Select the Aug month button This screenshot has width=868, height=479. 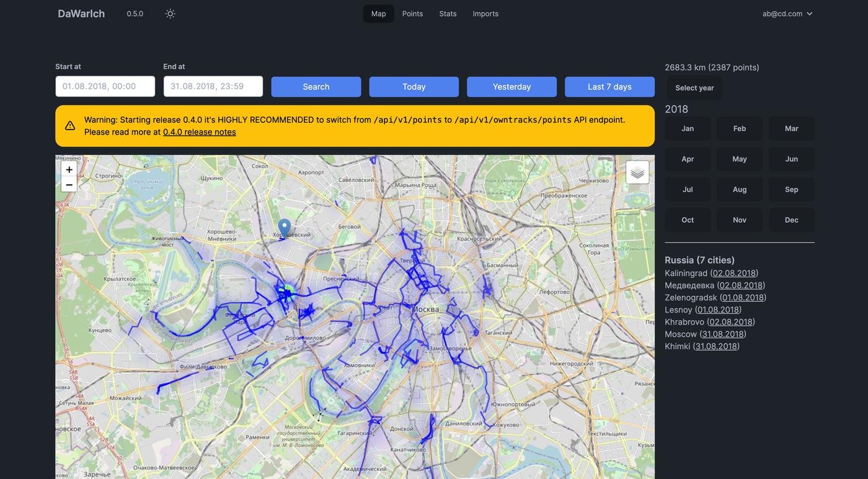coord(740,190)
